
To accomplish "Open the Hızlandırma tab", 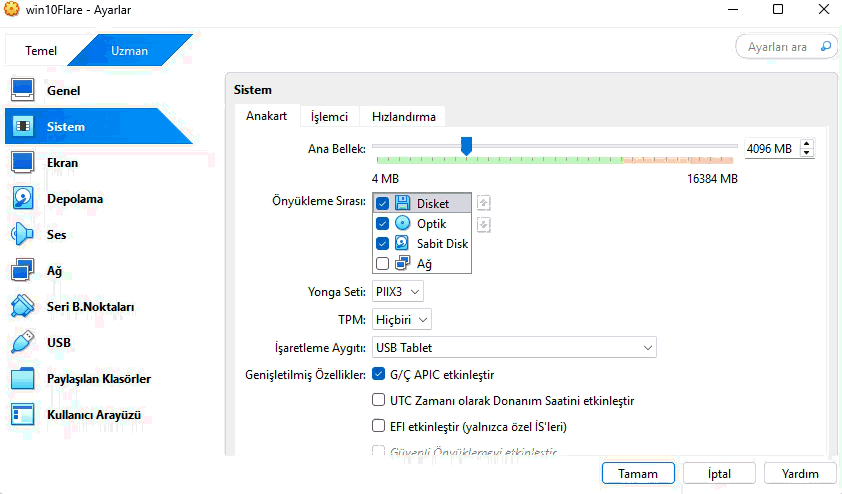I will click(x=404, y=117).
